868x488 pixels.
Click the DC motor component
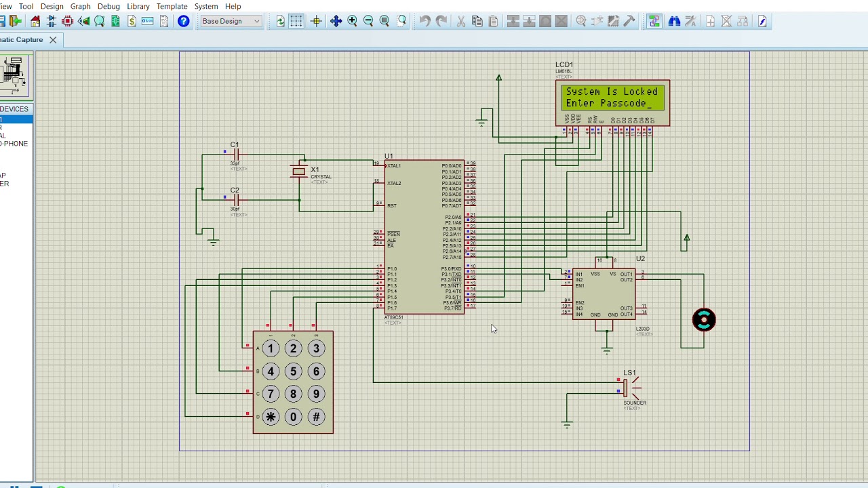click(x=704, y=320)
